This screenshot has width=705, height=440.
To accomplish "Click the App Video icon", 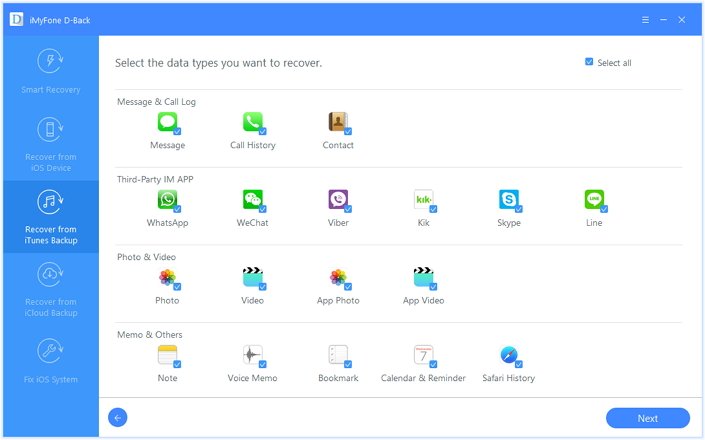I will coord(423,277).
